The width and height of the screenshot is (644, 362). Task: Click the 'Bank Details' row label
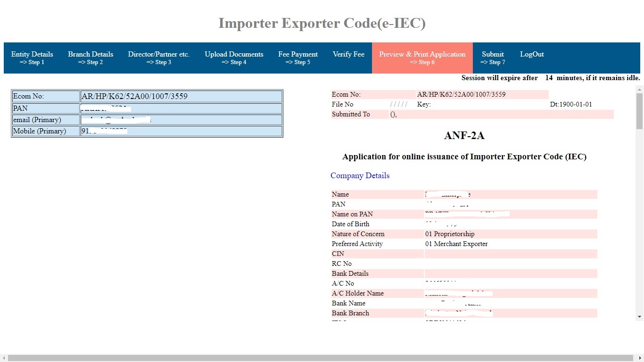(x=350, y=273)
